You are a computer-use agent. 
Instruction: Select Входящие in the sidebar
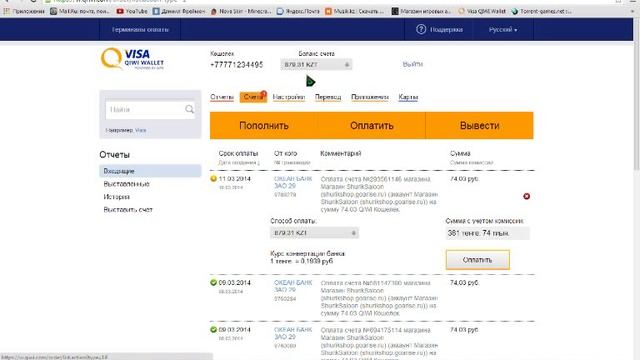(x=150, y=171)
